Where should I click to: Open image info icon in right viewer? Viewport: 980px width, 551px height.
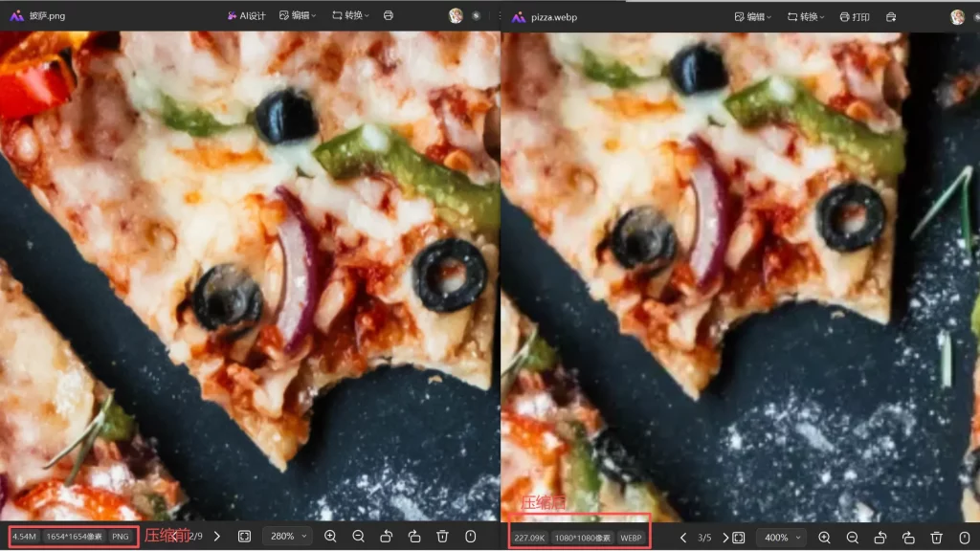(x=964, y=538)
